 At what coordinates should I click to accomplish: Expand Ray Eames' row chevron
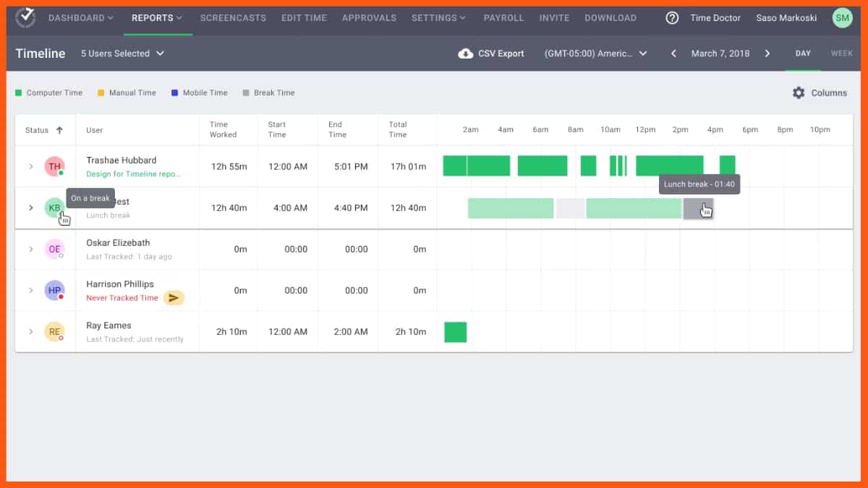30,331
